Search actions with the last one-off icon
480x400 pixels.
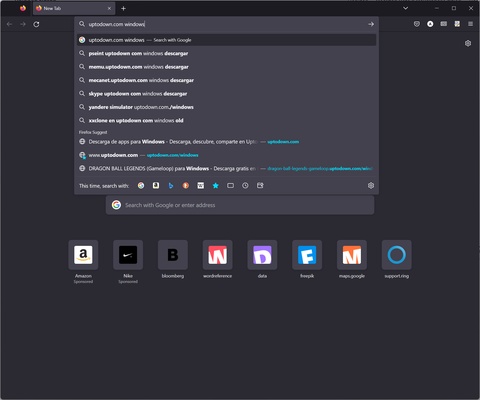coord(260,186)
